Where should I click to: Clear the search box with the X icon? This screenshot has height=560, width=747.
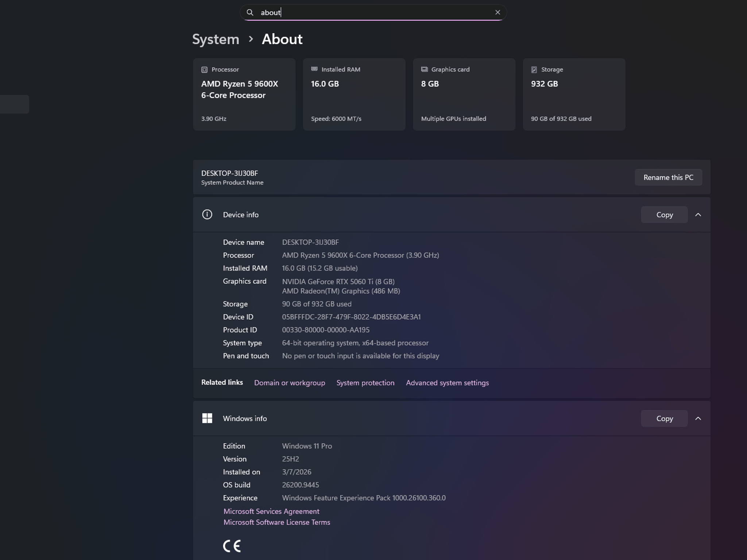(498, 12)
